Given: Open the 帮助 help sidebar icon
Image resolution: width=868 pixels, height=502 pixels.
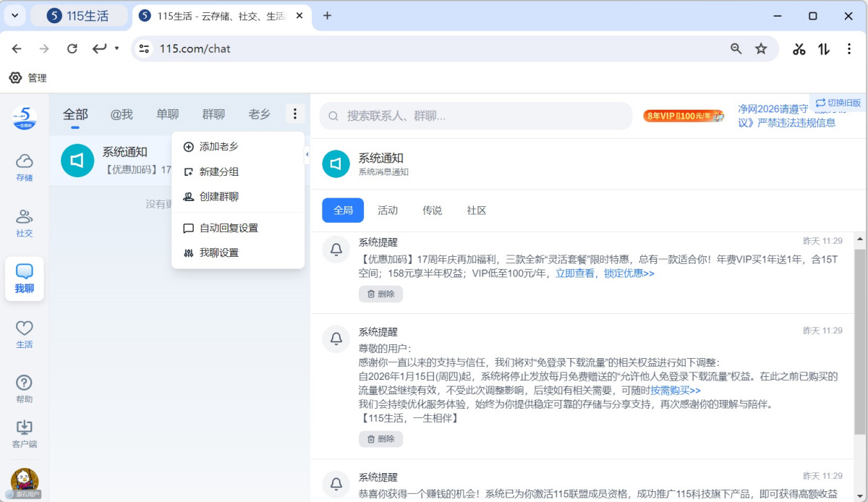Looking at the screenshot, I should (x=25, y=389).
